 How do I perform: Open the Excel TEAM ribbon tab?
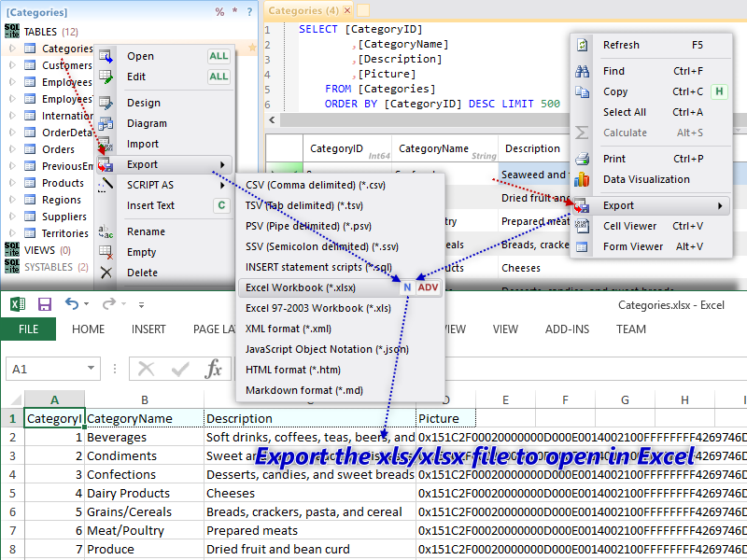pos(631,329)
